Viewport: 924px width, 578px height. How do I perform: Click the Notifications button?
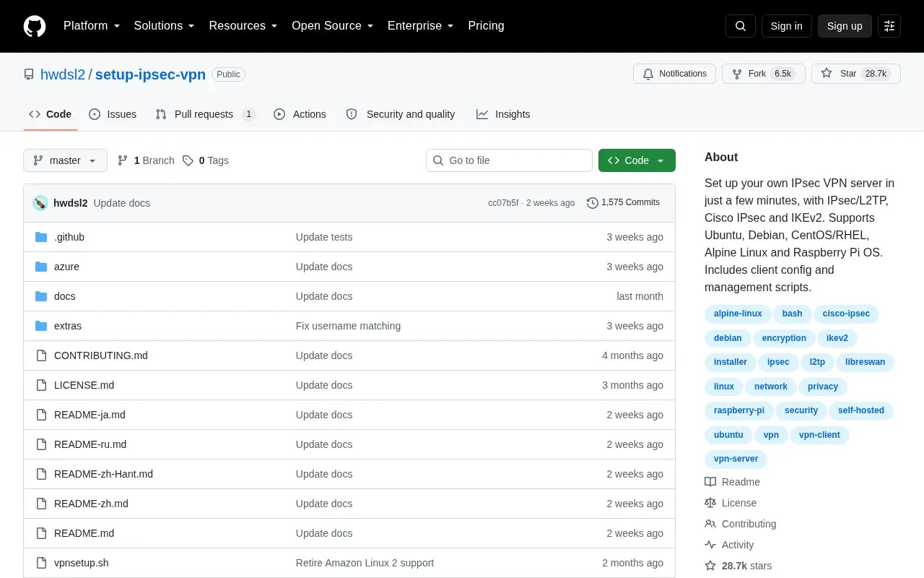[674, 74]
